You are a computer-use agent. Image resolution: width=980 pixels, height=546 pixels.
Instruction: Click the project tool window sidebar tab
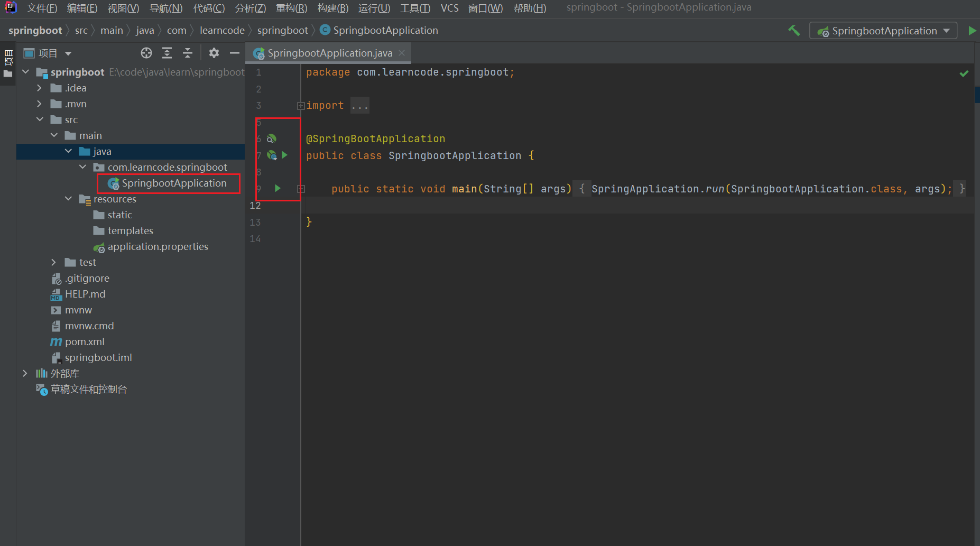click(8, 63)
